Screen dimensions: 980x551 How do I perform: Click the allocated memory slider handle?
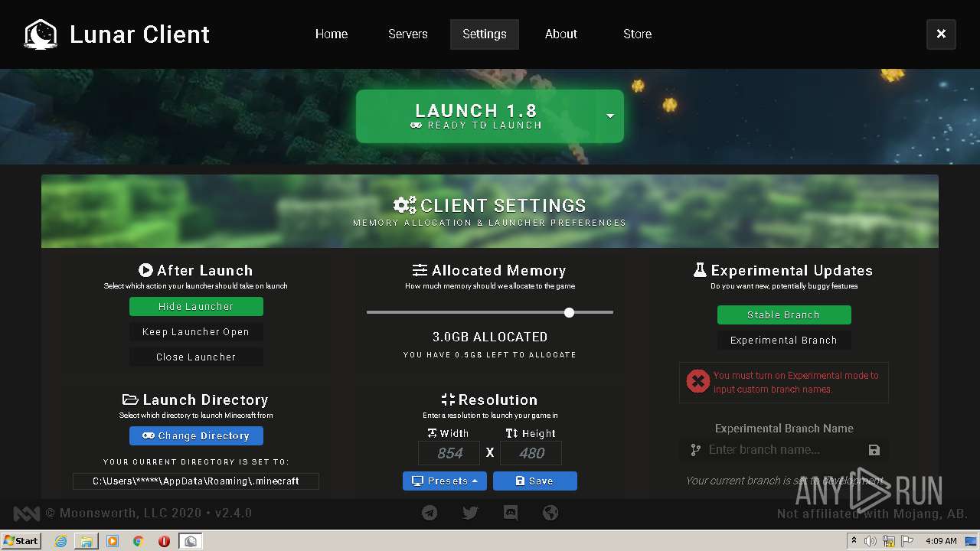[569, 312]
